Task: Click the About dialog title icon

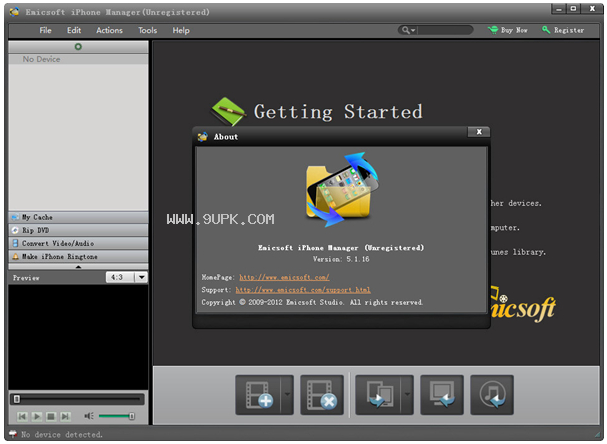Action: click(202, 137)
